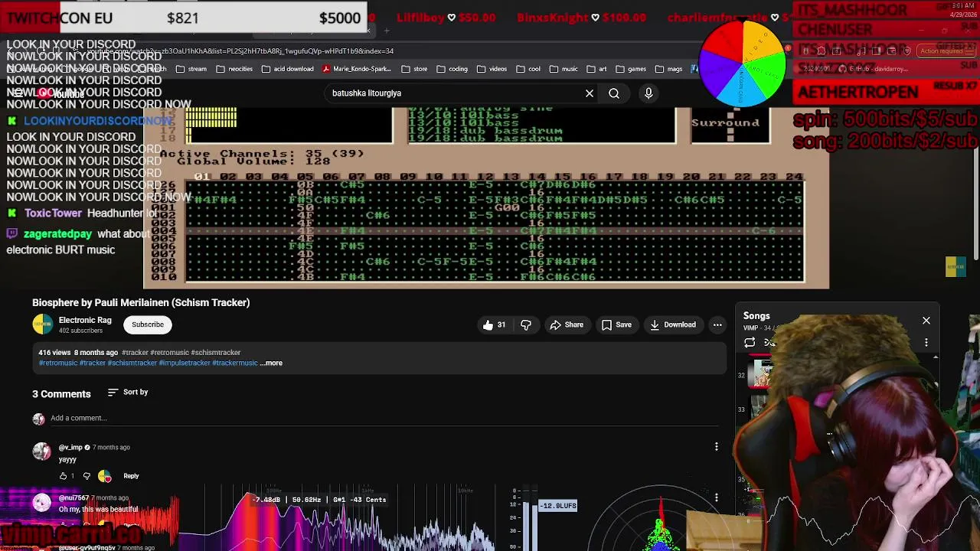Open the store bookmarks folder
This screenshot has width=980, height=551.
(x=414, y=69)
